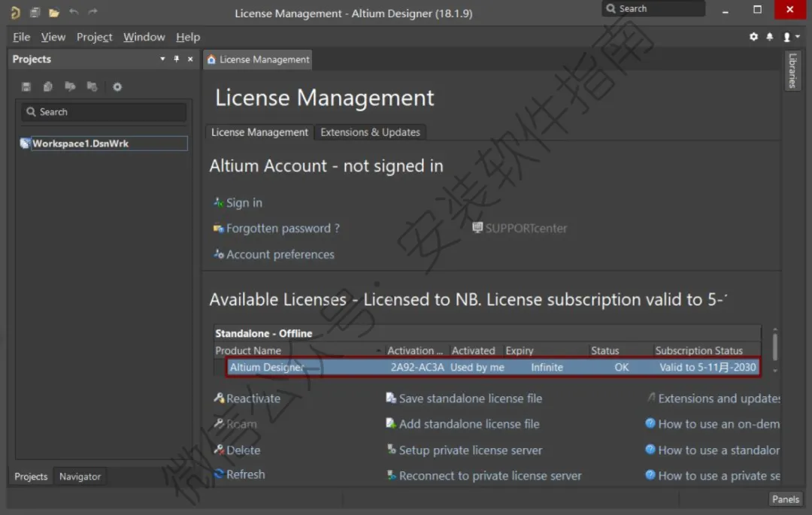Open the Projects panel dropdown arrow

[162, 59]
